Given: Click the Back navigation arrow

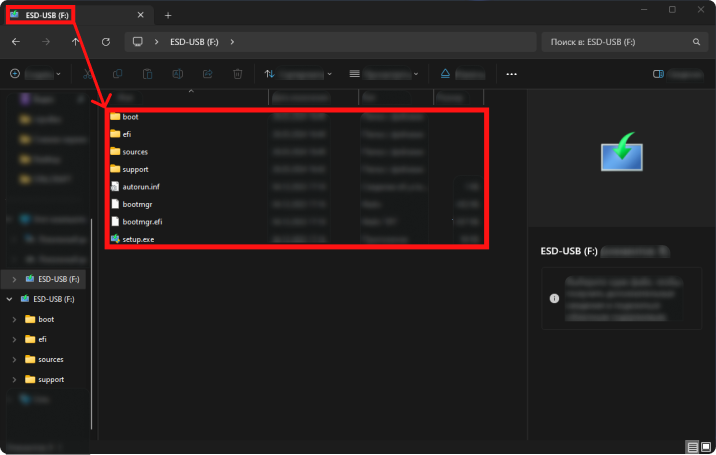Looking at the screenshot, I should click(x=15, y=42).
